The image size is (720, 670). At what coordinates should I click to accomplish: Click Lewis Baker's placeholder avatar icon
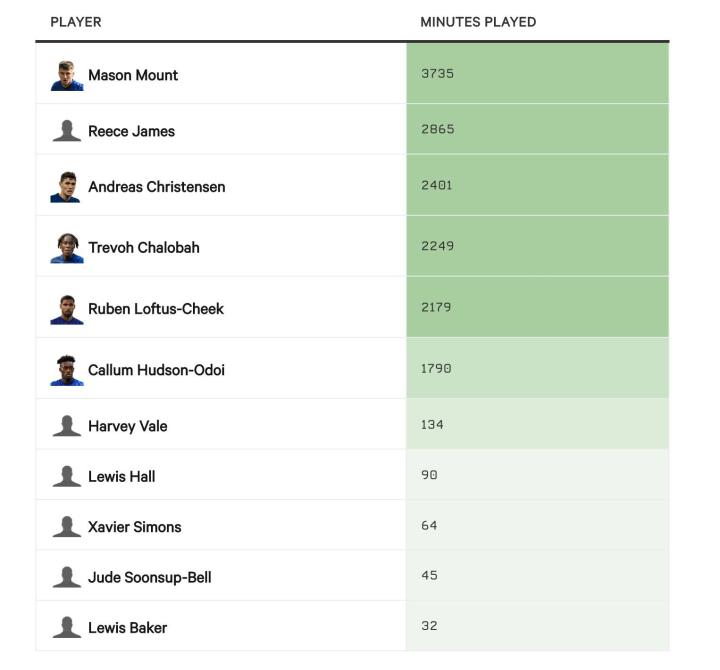[x=67, y=628]
